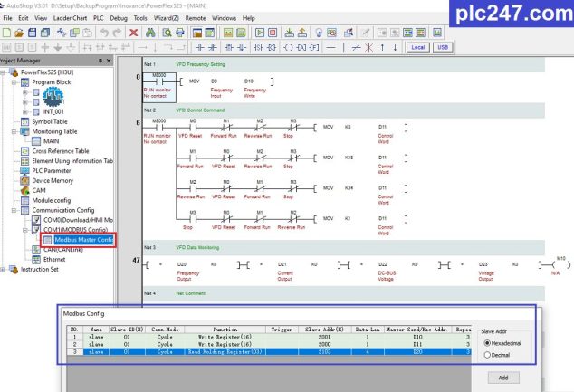Click the green Run play icon
Image resolution: width=574 pixels, height=392 pixels.
(260, 33)
